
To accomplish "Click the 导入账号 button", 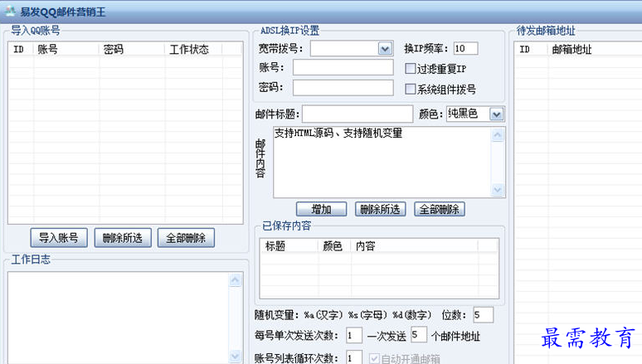I will pyautogui.click(x=59, y=238).
